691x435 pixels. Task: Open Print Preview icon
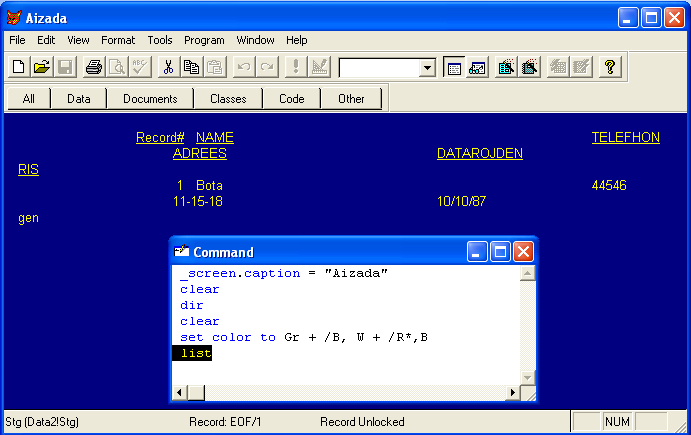pos(117,67)
